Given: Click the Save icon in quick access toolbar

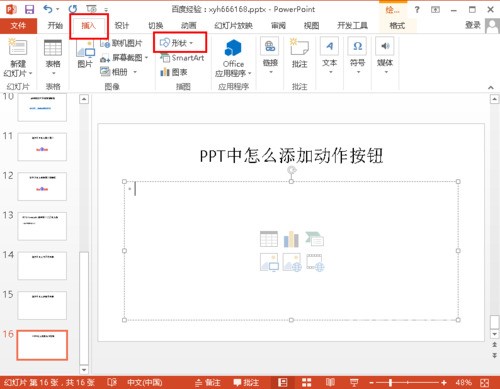Looking at the screenshot, I should tap(29, 9).
